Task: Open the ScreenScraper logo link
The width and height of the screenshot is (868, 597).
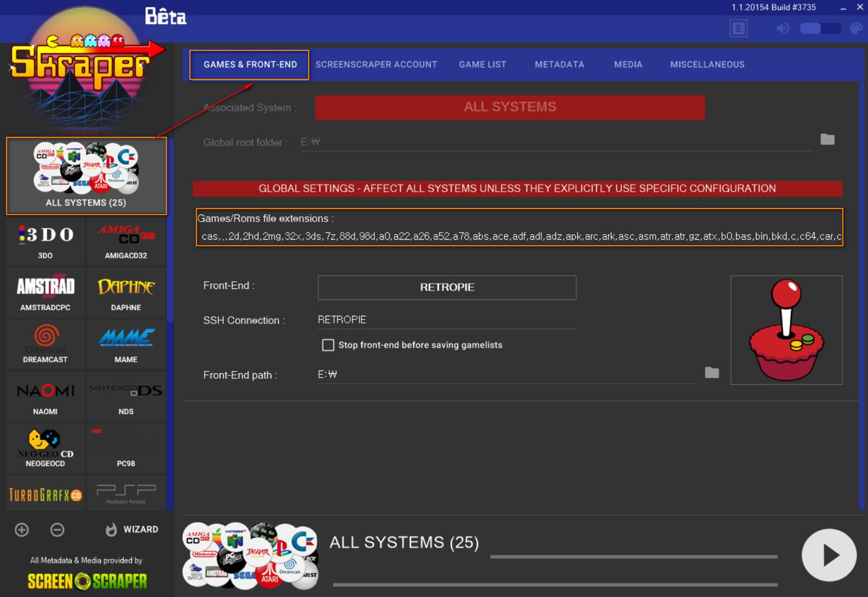Action: (x=88, y=581)
